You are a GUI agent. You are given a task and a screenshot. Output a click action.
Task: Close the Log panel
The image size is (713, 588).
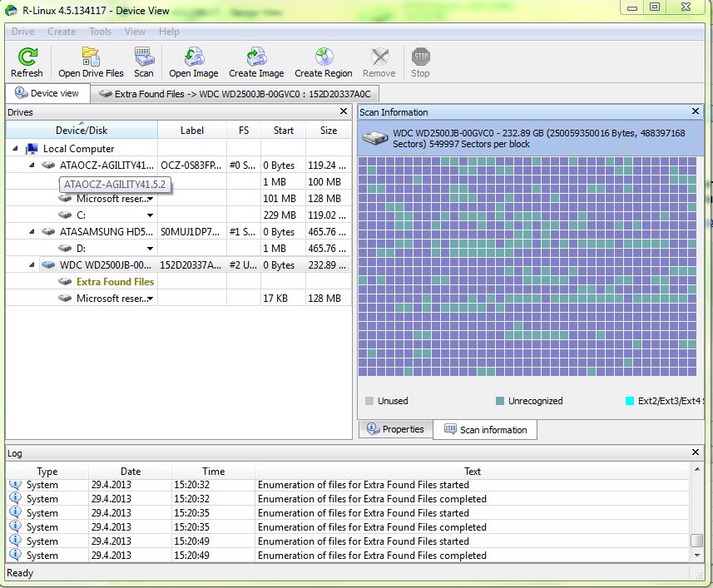point(696,452)
